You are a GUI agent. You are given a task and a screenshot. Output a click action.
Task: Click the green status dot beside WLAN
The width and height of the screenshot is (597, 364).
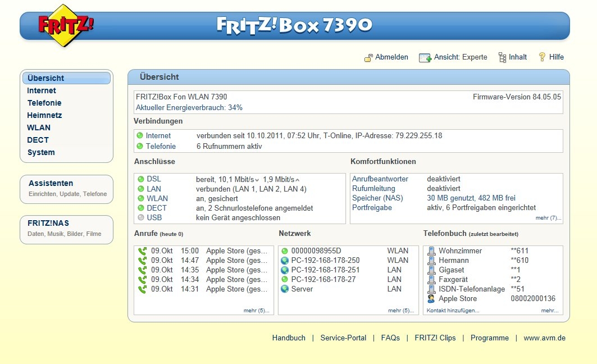click(x=141, y=198)
